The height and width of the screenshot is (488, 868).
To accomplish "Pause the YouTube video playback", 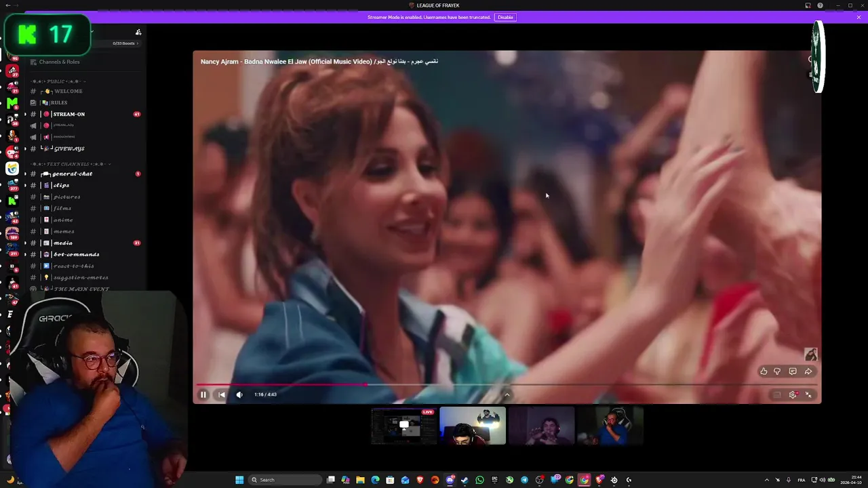I will tap(203, 394).
